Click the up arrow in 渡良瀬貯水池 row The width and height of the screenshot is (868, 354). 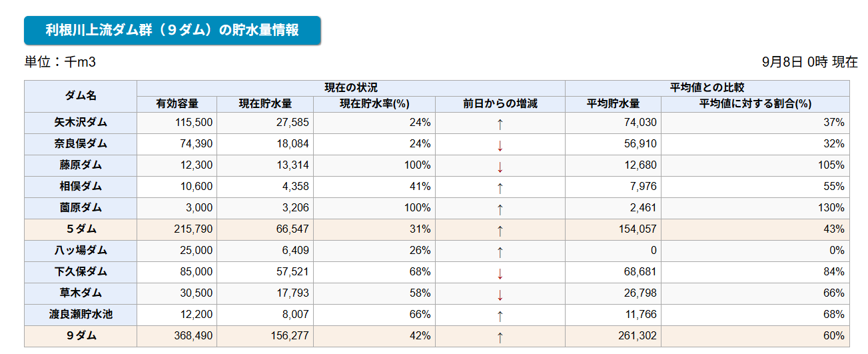[500, 315]
